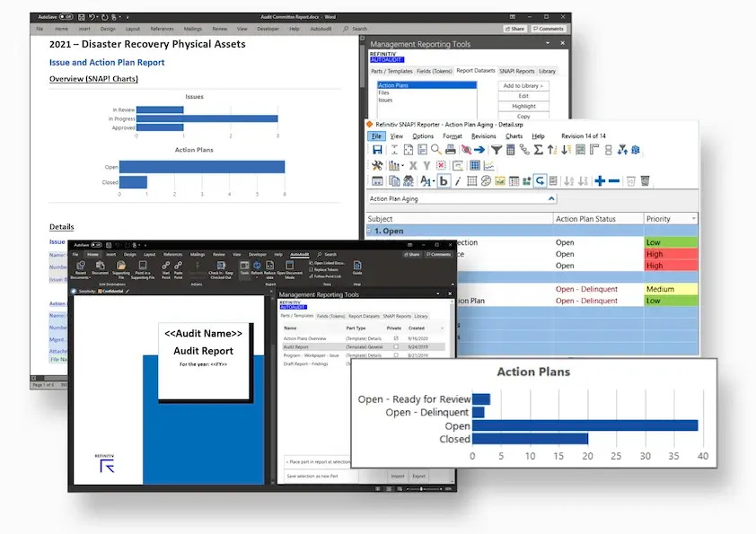Viewport: 756px width, 534px height.
Task: Click the red X delete-cell icon in SNAP! Reporter
Action: click(441, 166)
